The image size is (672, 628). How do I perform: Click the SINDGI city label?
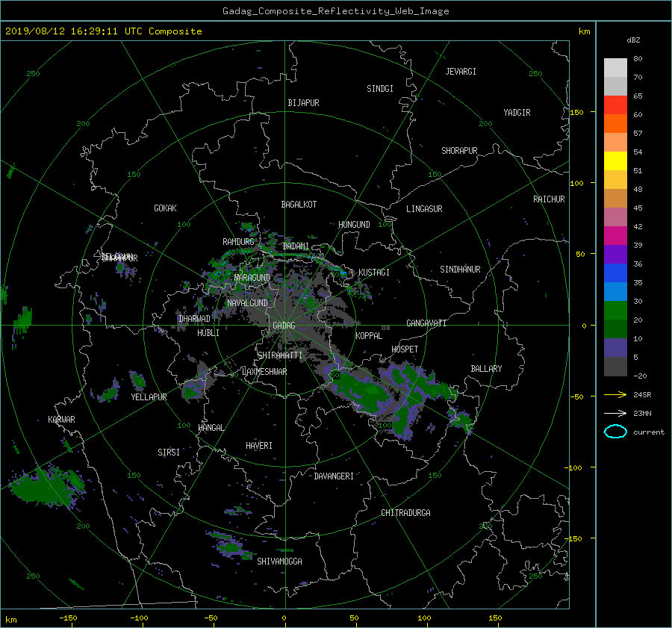click(380, 89)
